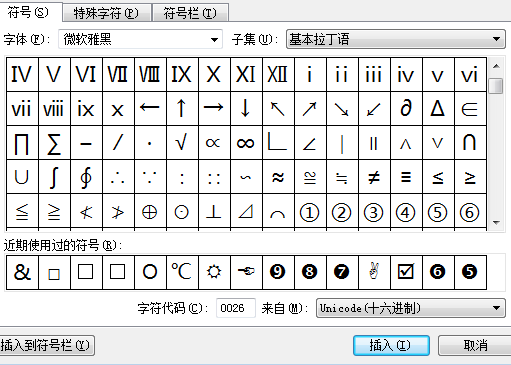Pick recently used sun ☼ symbol
511x365 pixels.
coord(214,272)
